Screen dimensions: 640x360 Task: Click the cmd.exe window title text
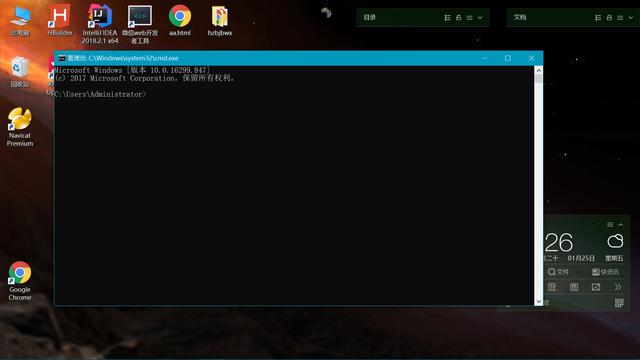pyautogui.click(x=123, y=58)
